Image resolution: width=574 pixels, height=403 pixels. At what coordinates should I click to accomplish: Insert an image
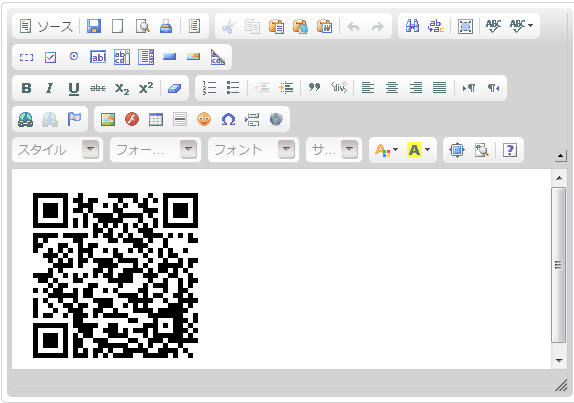pos(108,119)
